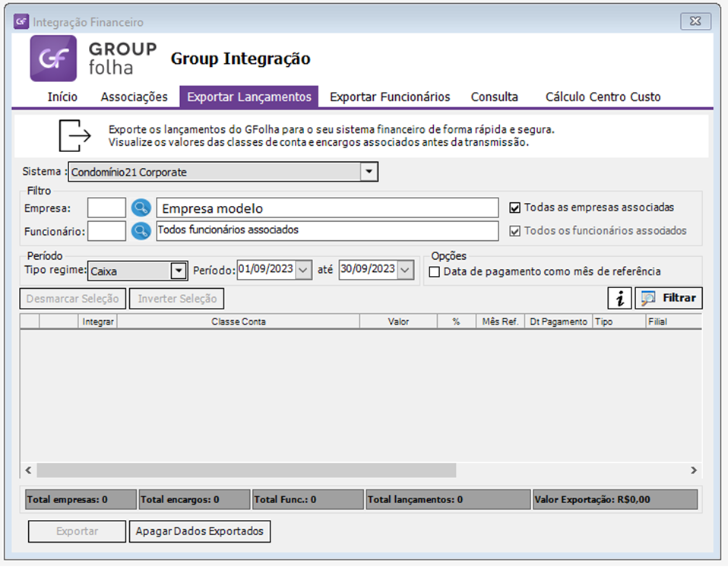Viewport: 728px width, 567px height.
Task: Enable 'Data de pagamento como mês de referência'
Action: click(x=435, y=271)
